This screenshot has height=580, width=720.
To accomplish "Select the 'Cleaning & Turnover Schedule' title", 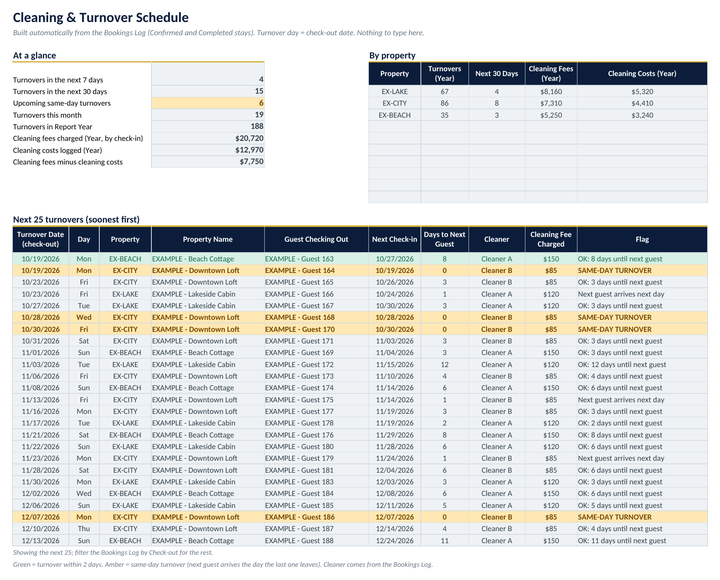I will [x=101, y=17].
